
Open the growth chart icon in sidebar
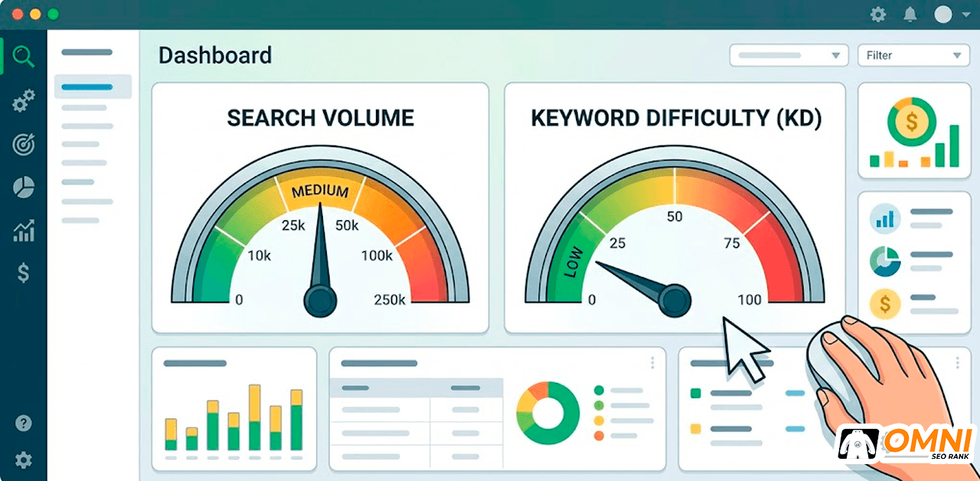[24, 231]
